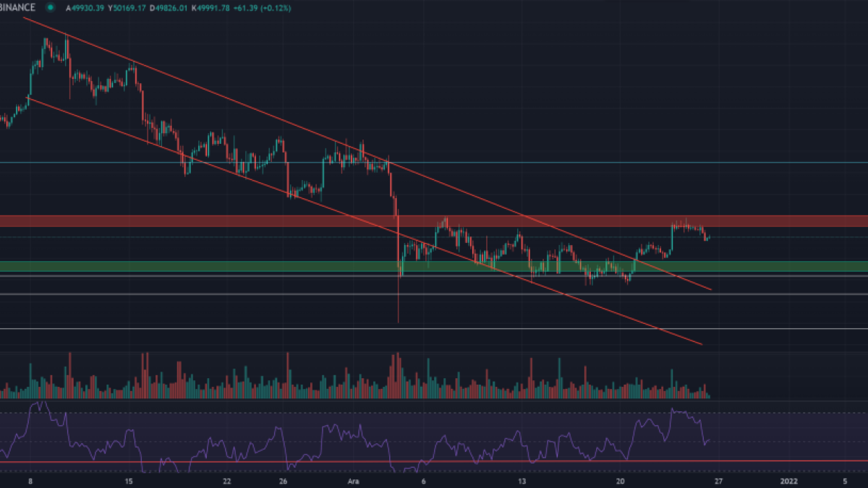
Task: Select the green support zone rectangle
Action: coord(217,267)
